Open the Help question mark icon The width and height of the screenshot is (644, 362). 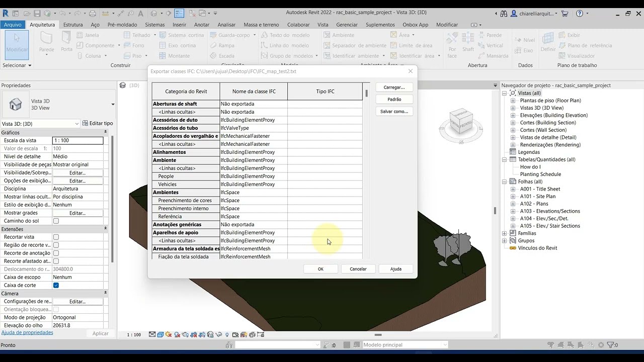(x=579, y=14)
